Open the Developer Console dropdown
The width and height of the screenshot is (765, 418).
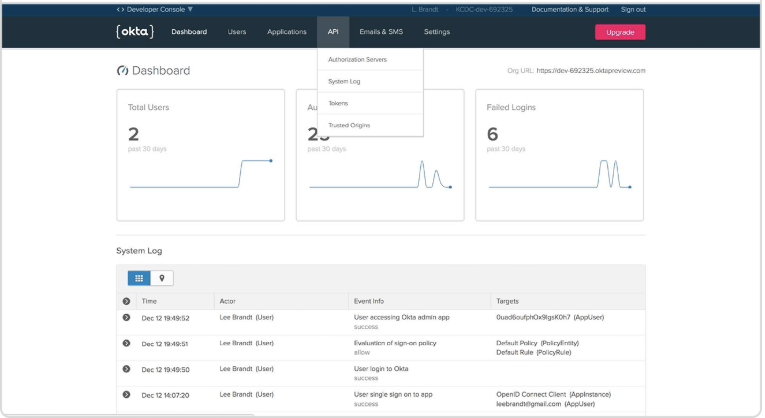[x=155, y=9]
